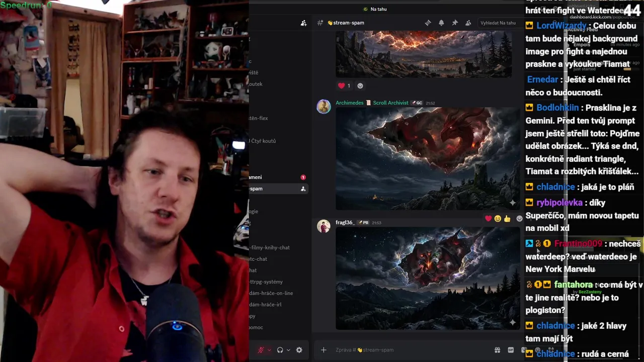Open Archimedes' red dragon image
644x362 pixels.
tap(427, 158)
